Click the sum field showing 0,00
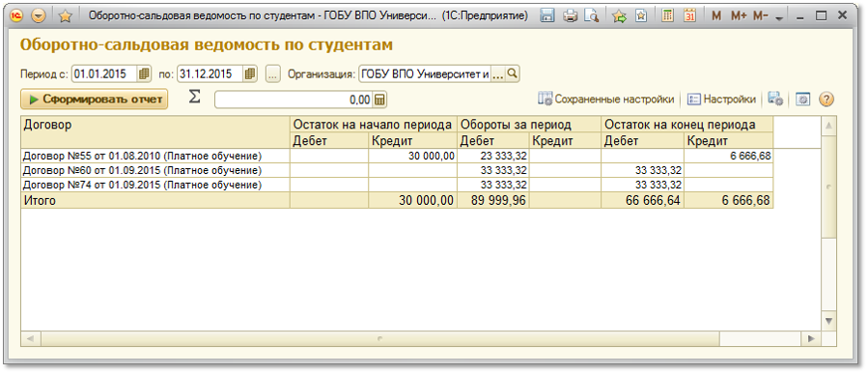This screenshot has height=374, width=868. click(294, 100)
